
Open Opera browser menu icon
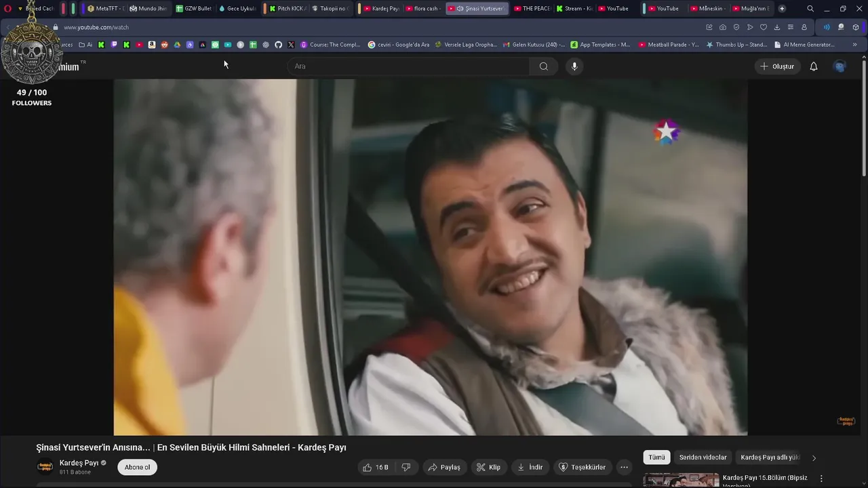pyautogui.click(x=8, y=9)
